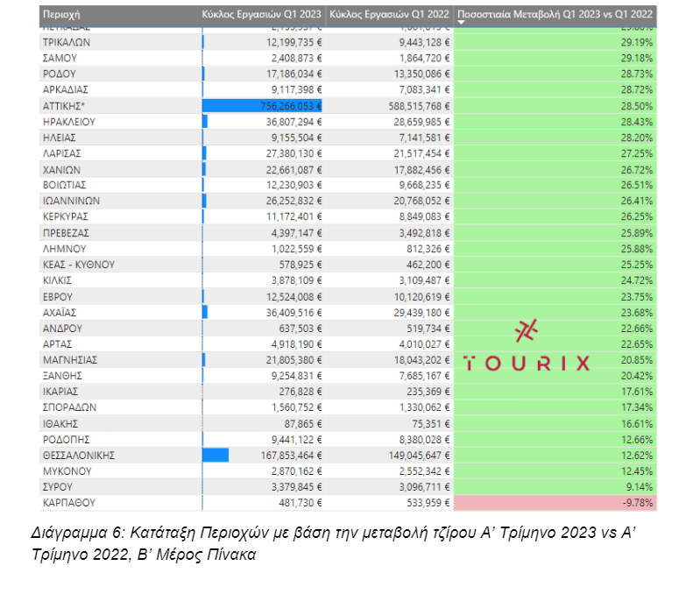
Task: Click the blue data bar for ΘΕΣΣΑΛΟΝΙΚΗΣ
Action: tap(216, 455)
